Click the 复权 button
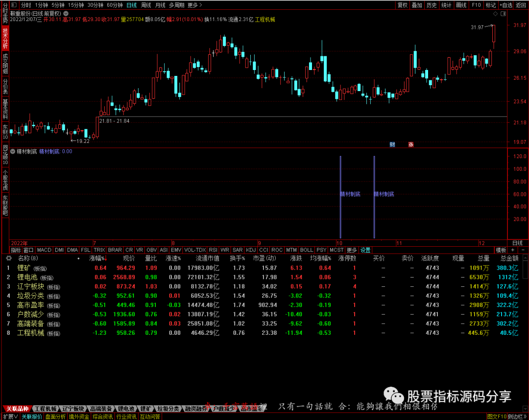529x420 pixels. 403,5
